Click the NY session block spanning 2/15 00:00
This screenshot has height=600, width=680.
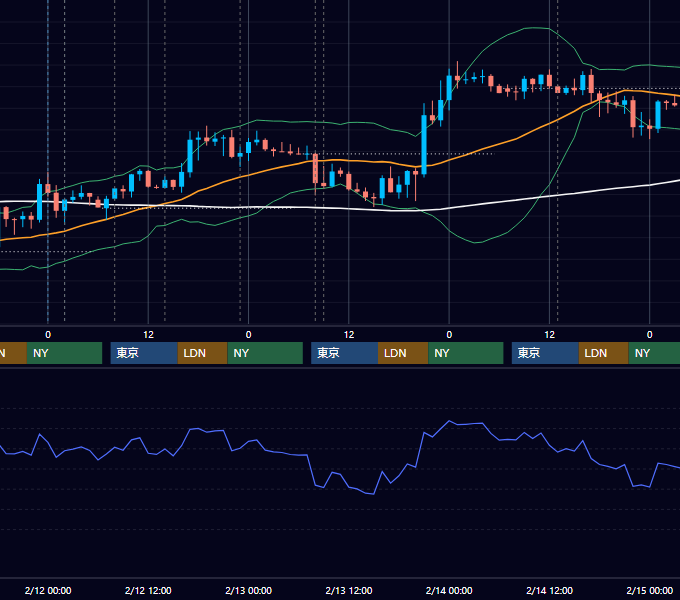click(x=654, y=353)
